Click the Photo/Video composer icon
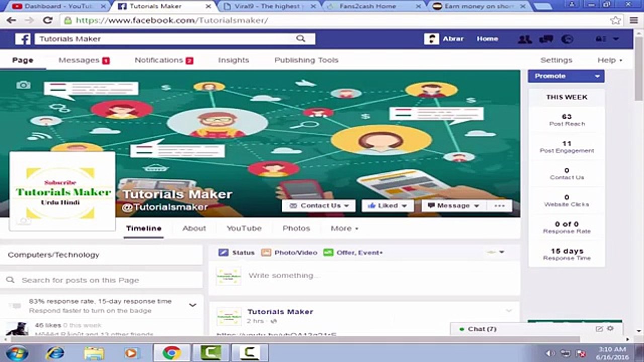The width and height of the screenshot is (644, 362). pyautogui.click(x=266, y=252)
